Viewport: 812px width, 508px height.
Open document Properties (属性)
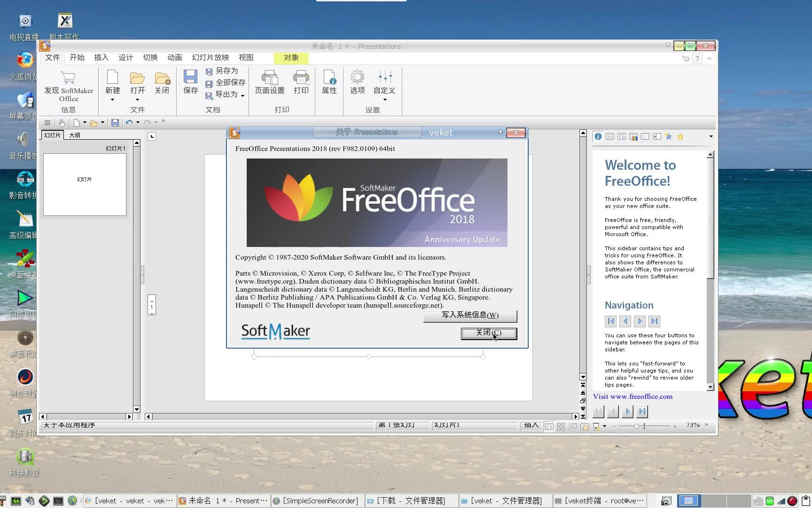(329, 82)
